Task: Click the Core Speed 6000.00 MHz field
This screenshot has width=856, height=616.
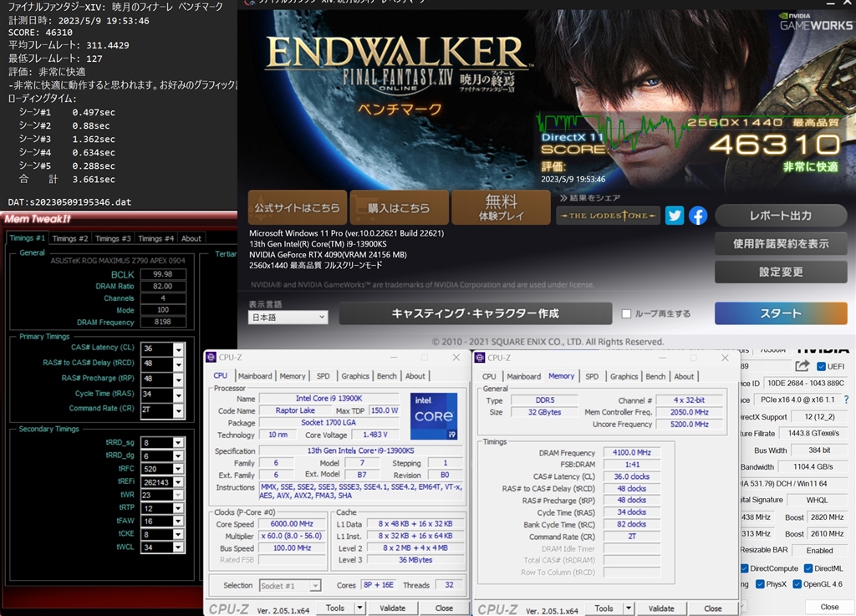Action: (292, 524)
